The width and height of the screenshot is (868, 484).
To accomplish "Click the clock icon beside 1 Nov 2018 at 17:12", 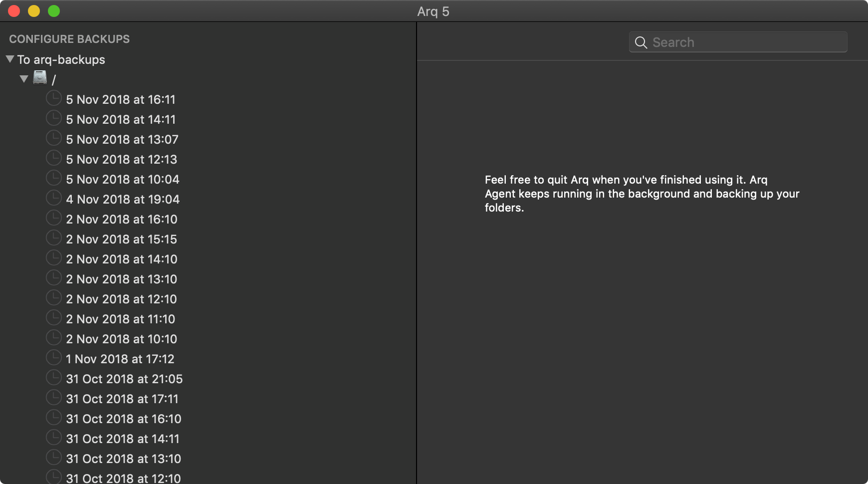I will [x=54, y=358].
